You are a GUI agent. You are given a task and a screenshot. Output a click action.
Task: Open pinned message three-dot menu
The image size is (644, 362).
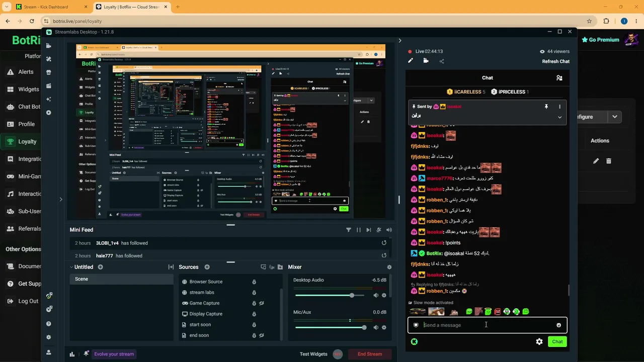coord(559,107)
